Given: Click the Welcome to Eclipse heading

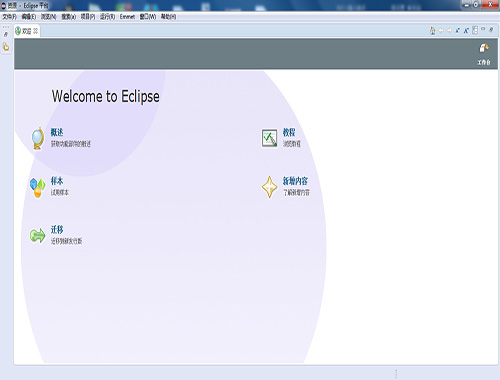Looking at the screenshot, I should click(x=105, y=96).
